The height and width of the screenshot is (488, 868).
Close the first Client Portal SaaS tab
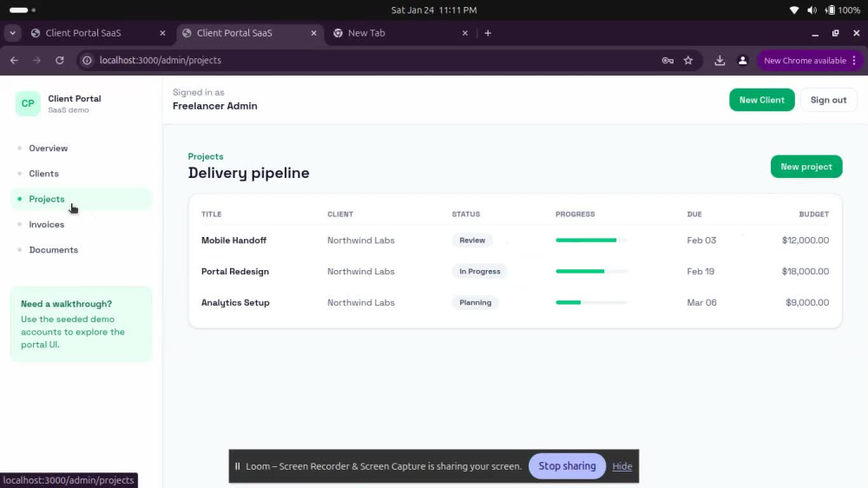coord(162,33)
